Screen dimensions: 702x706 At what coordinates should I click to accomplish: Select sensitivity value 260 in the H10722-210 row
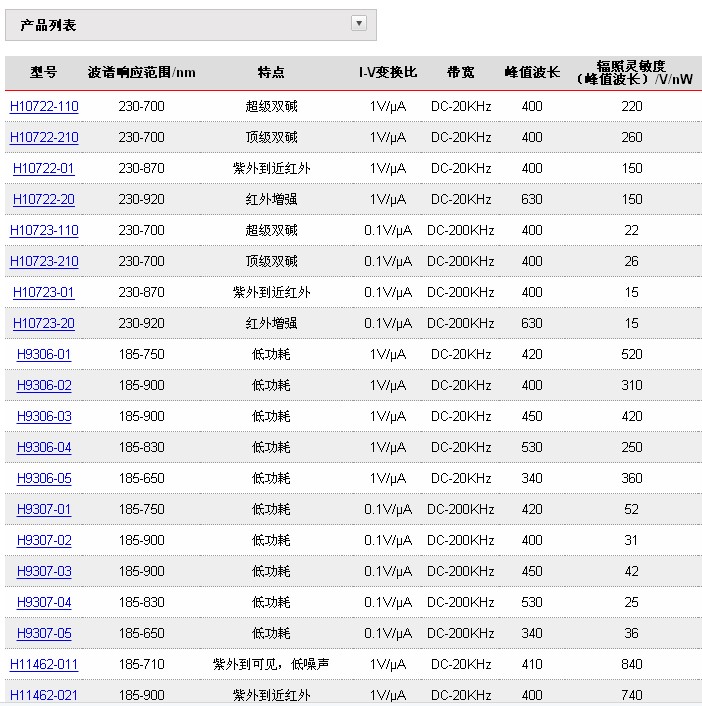632,137
